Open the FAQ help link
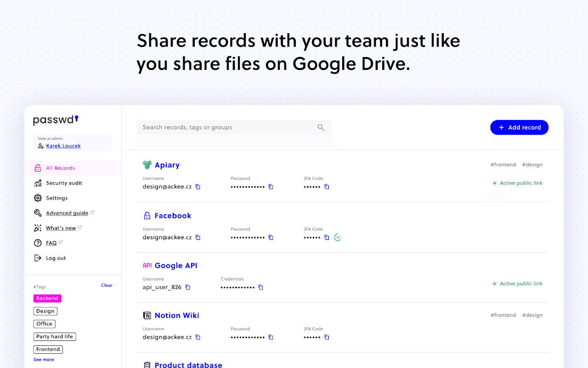Image resolution: width=588 pixels, height=368 pixels. pos(51,242)
